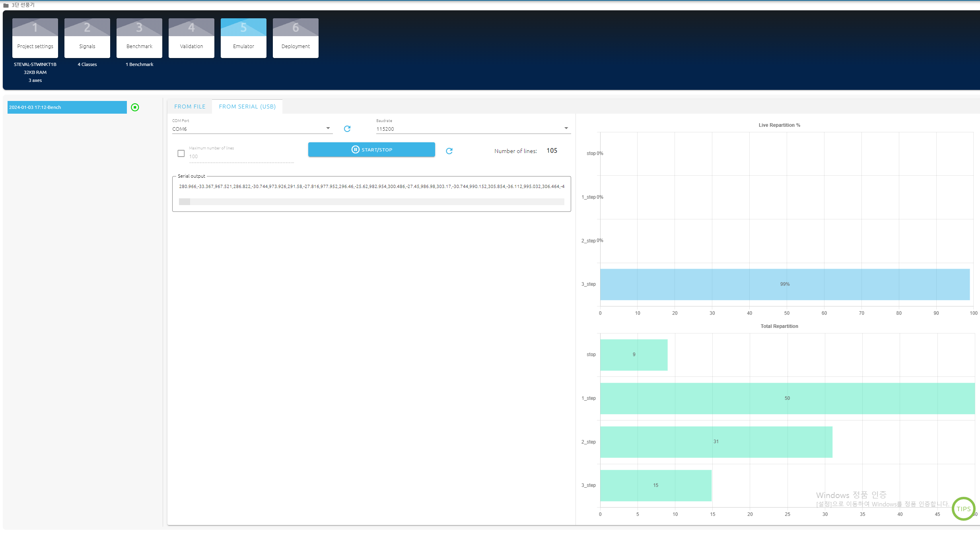Screen dimensions: 980x533
Task: Go to step 4 Validation
Action: point(191,38)
